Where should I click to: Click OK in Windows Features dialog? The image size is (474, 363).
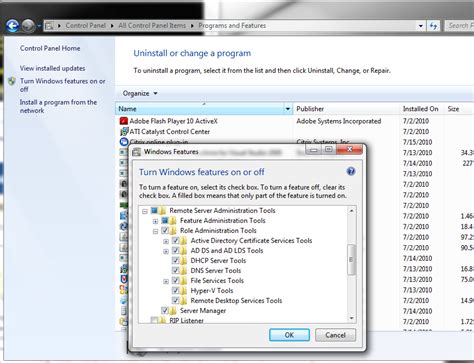click(x=289, y=335)
